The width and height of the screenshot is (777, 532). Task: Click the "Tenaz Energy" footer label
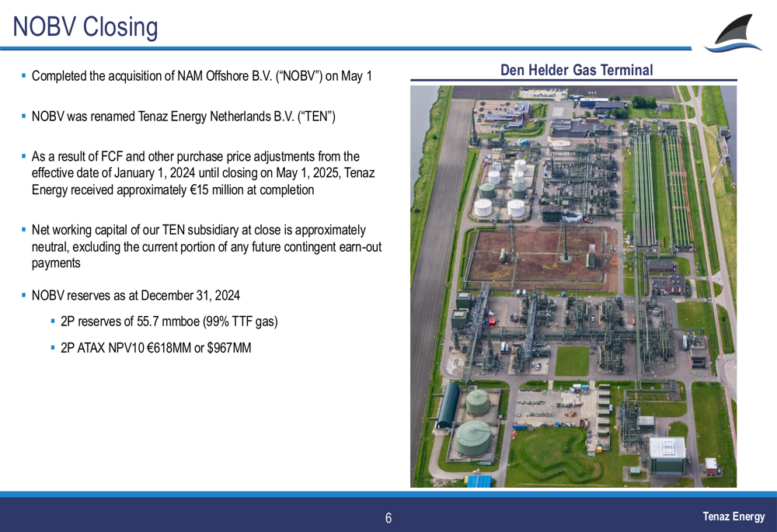tap(733, 516)
